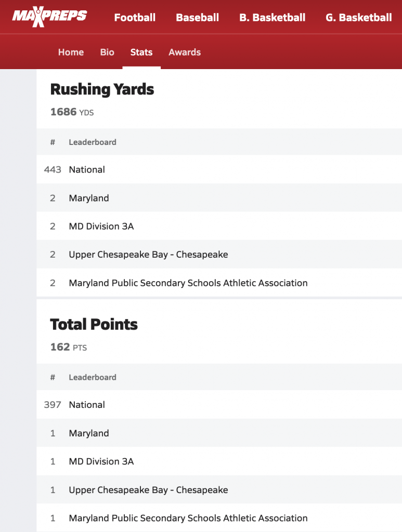Open National leaderboard under Total Points

coord(87,405)
